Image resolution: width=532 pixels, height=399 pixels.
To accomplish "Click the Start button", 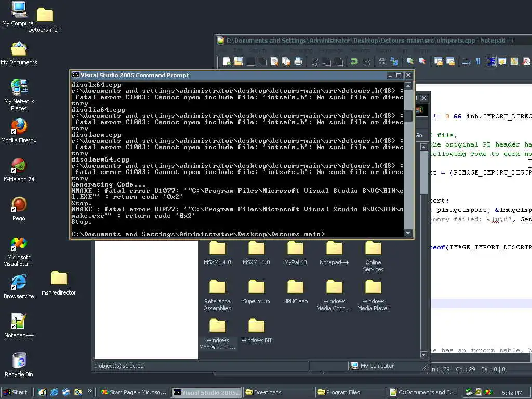I will [16, 392].
